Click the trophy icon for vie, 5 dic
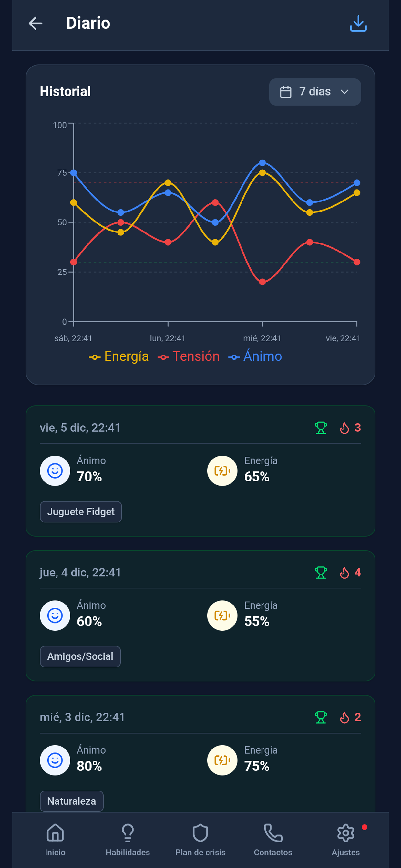The image size is (401, 868). tap(321, 427)
